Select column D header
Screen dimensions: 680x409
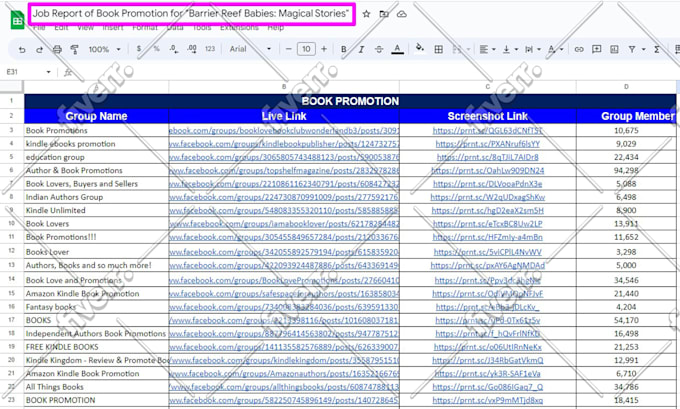point(626,87)
